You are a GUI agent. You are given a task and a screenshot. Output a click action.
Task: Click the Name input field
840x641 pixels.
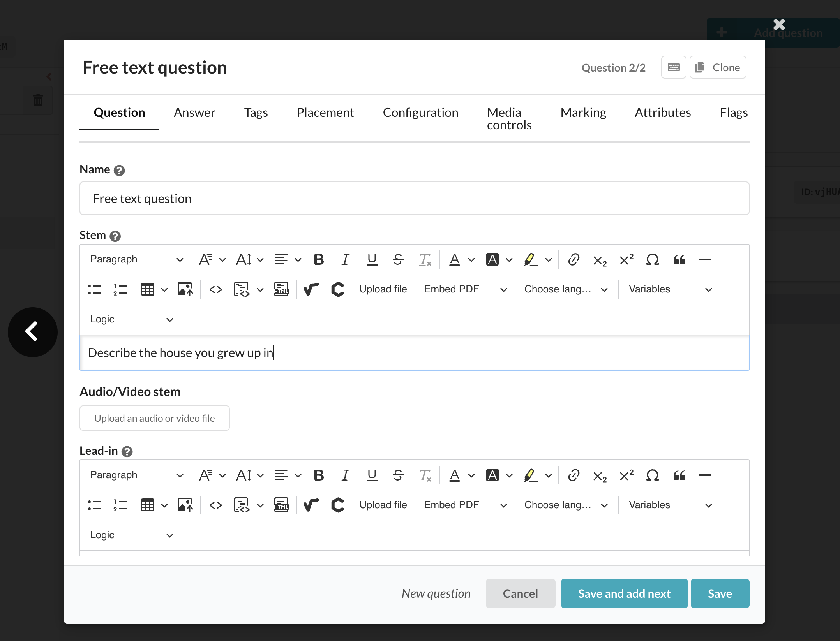(x=414, y=199)
